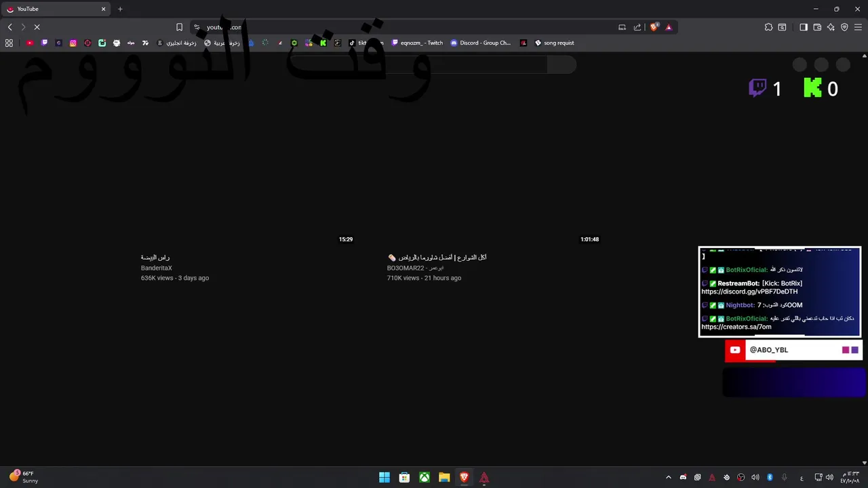The height and width of the screenshot is (488, 868).
Task: Open the Instagram bookmark icon
Action: pyautogui.click(x=73, y=43)
